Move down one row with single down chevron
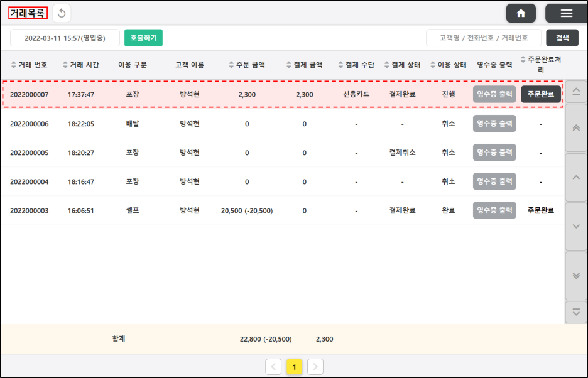The height and width of the screenshot is (378, 588). (x=576, y=227)
